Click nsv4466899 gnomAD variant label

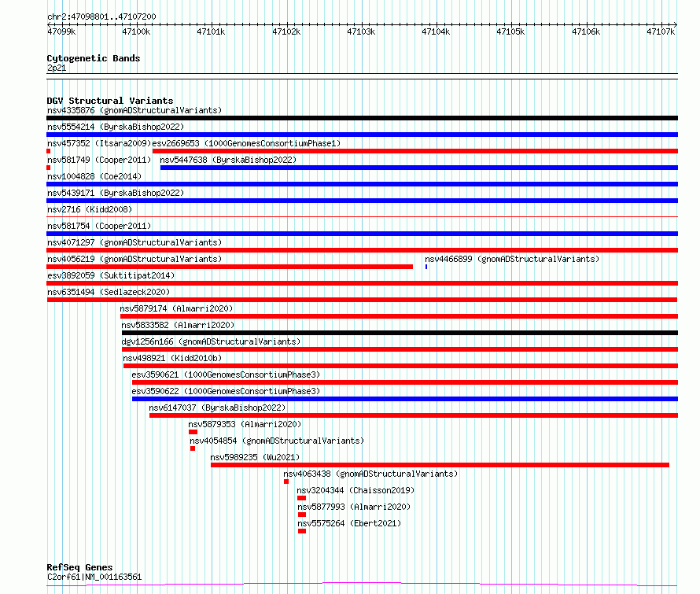point(512,259)
